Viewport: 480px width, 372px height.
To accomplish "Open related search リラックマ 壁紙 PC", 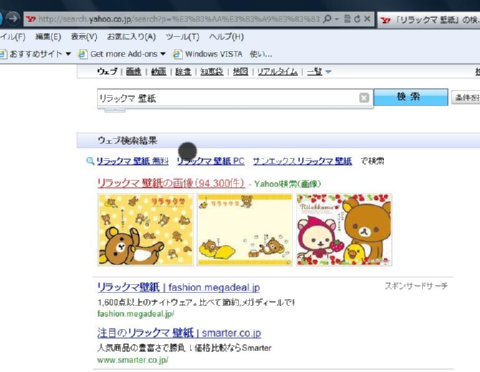I will (210, 161).
